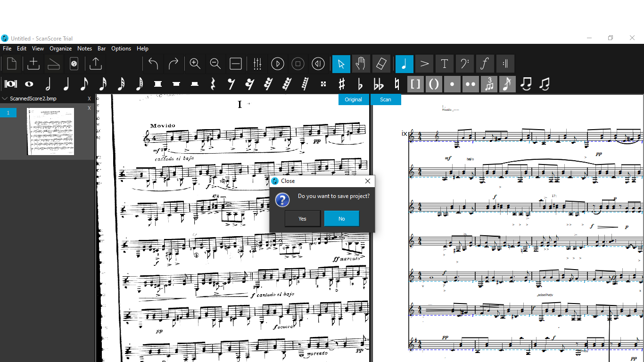The height and width of the screenshot is (362, 644).
Task: Select the quarter note in note row
Action: click(66, 84)
